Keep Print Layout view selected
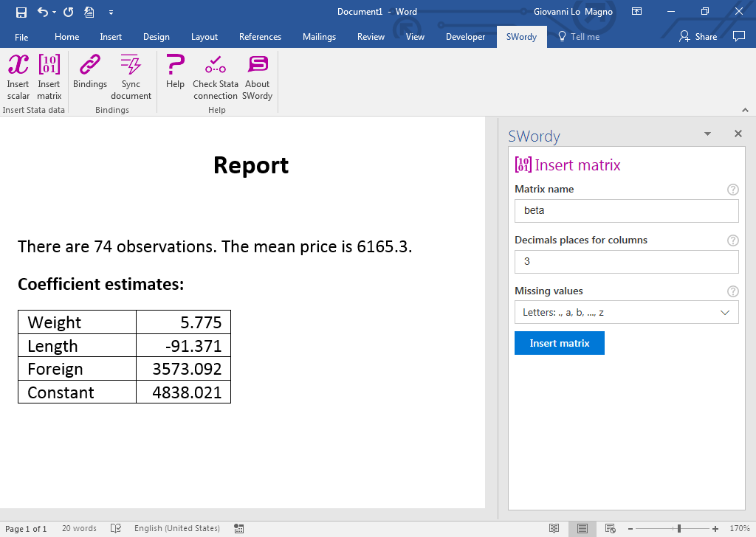The width and height of the screenshot is (756, 537). [582, 528]
